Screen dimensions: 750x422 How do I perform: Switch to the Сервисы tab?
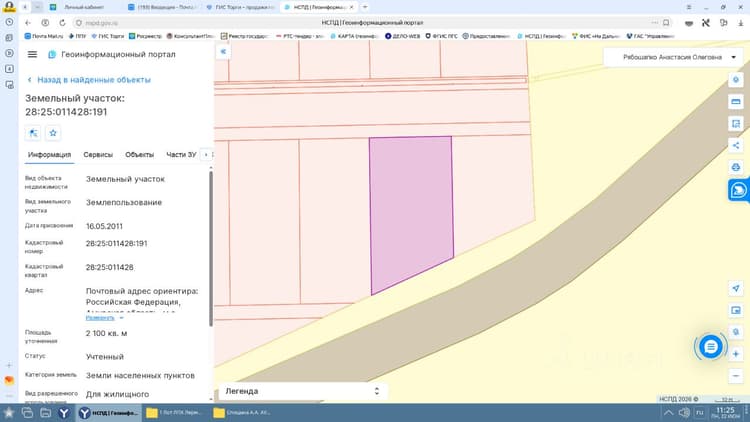[x=98, y=155]
